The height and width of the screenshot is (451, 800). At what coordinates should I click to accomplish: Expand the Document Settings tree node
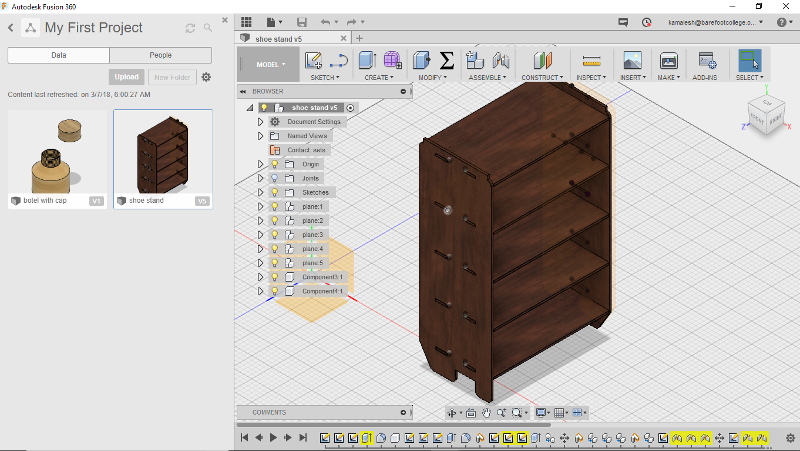261,122
